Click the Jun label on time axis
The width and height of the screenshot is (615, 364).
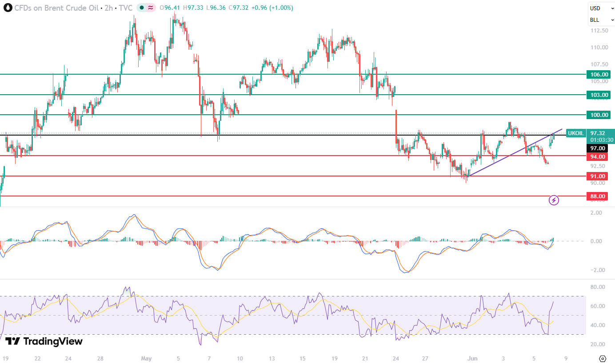[471, 358]
